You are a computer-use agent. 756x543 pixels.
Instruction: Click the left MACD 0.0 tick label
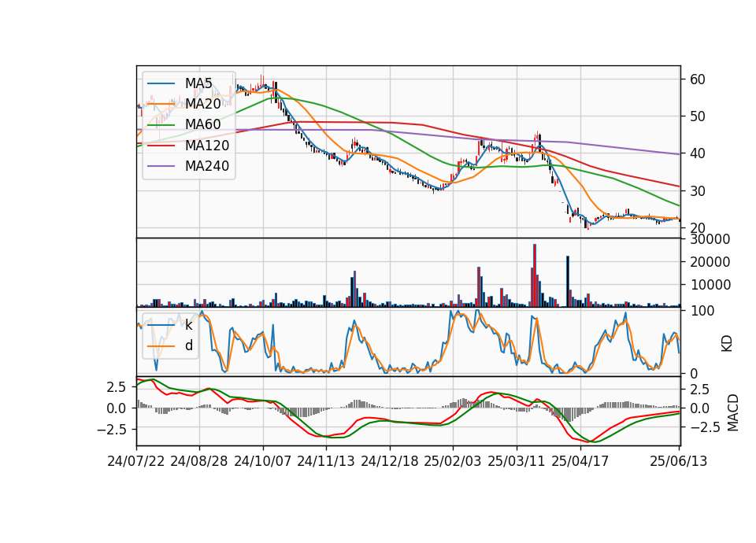coord(117,408)
